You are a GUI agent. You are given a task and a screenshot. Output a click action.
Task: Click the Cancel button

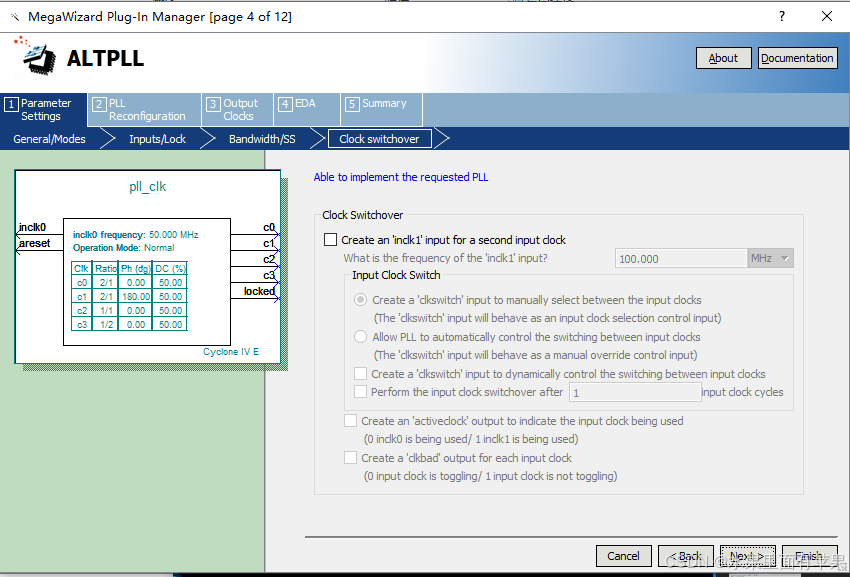click(623, 556)
